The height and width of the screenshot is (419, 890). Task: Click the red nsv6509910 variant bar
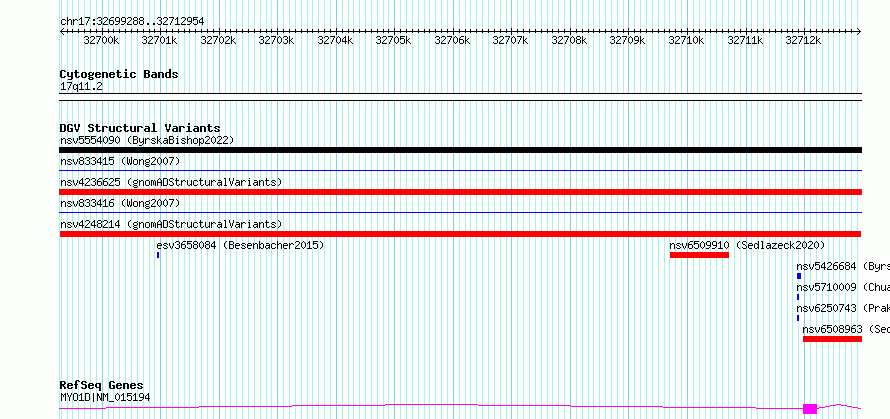pos(699,255)
